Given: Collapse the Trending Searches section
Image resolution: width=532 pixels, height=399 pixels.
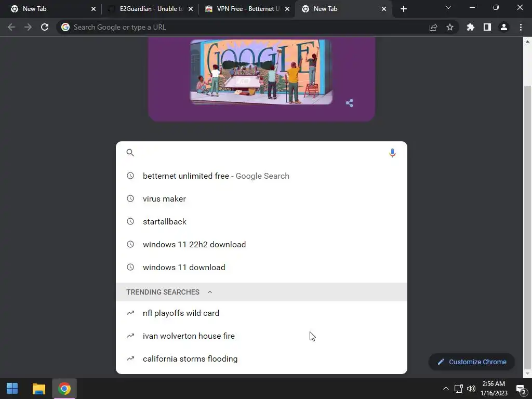Looking at the screenshot, I should (x=210, y=292).
